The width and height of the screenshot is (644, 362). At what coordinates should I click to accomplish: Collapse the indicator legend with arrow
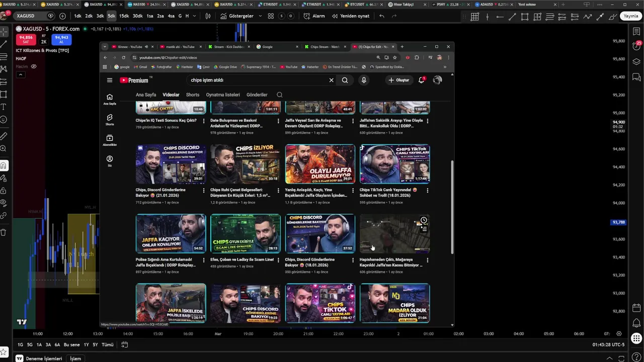pos(20,75)
